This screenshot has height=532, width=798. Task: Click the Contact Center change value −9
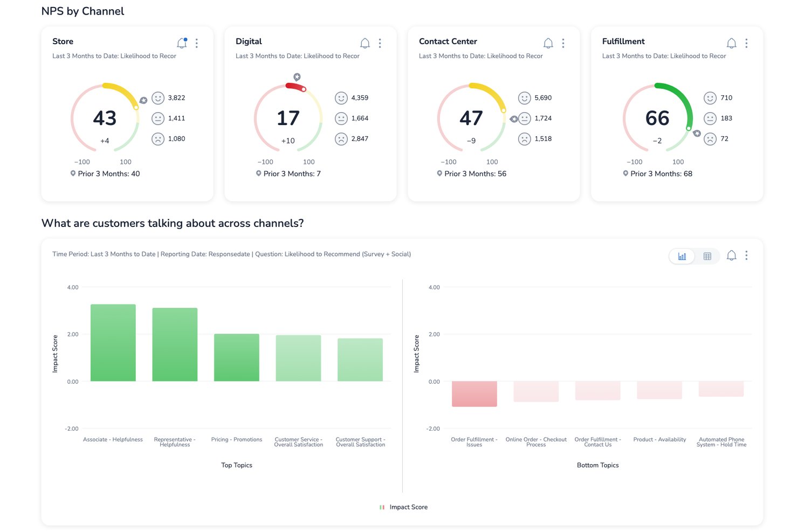click(471, 141)
